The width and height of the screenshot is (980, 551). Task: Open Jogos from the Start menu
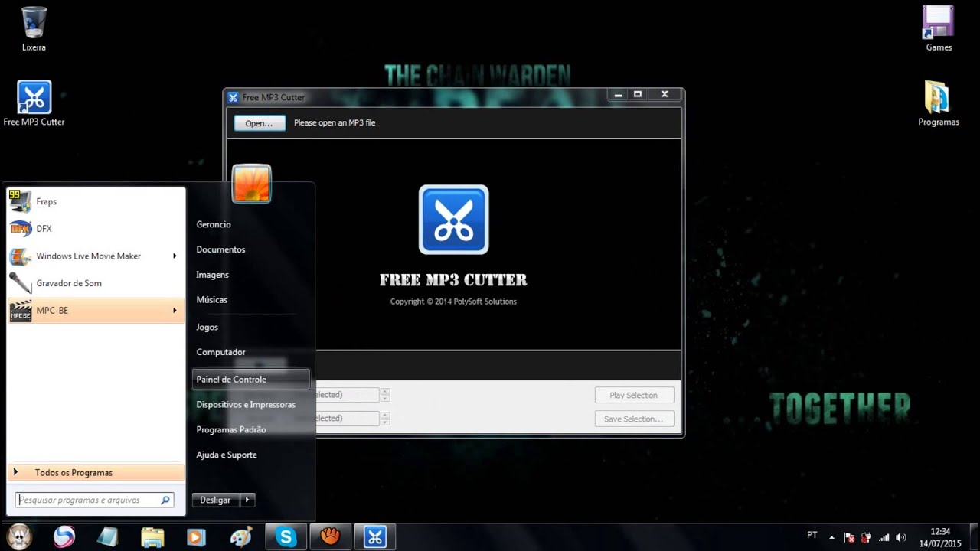pos(207,327)
